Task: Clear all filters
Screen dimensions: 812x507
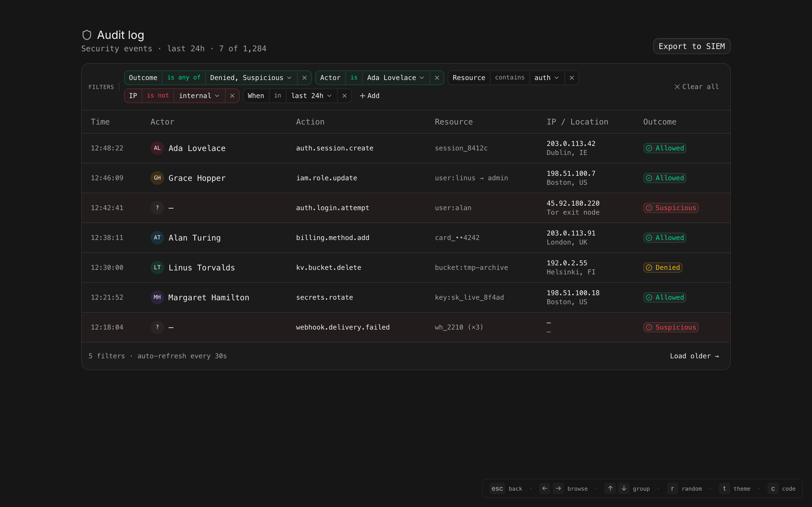Action: pyautogui.click(x=697, y=87)
